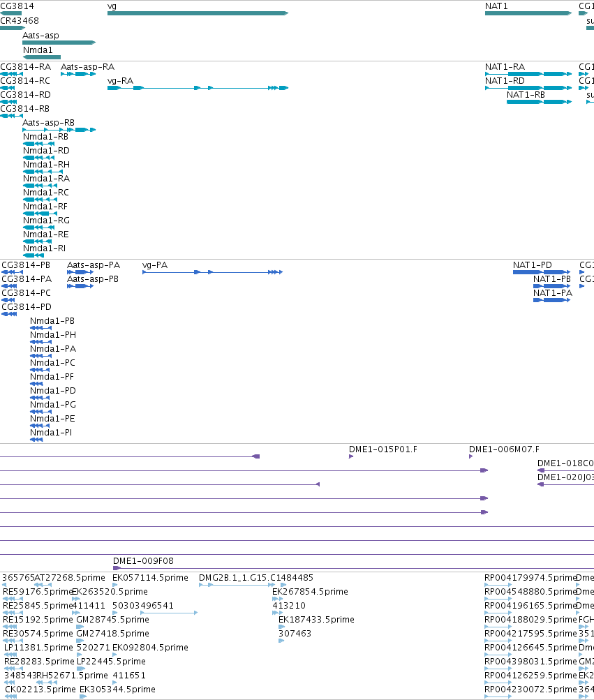Select the Nmda1-RH transcript label
This screenshot has width=594, height=700.
click(x=47, y=164)
